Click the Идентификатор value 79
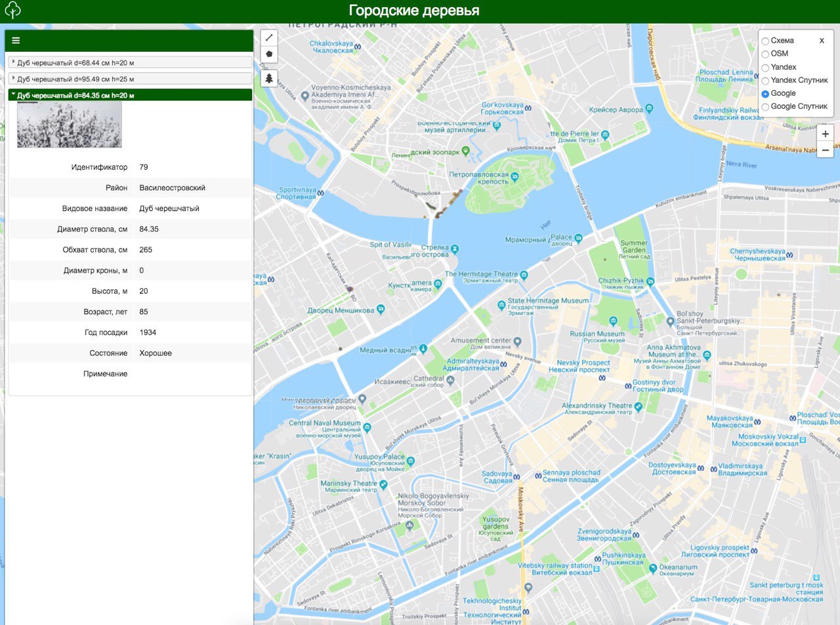The image size is (840, 625). click(144, 167)
